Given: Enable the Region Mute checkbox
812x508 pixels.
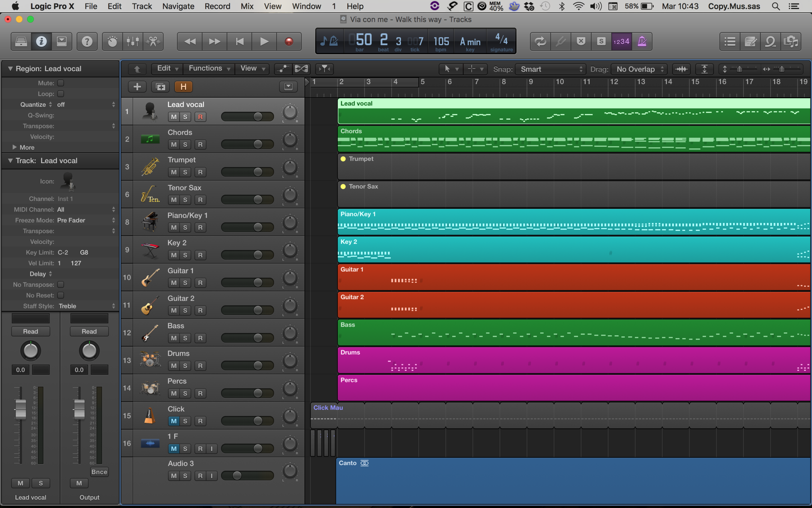Looking at the screenshot, I should [61, 83].
